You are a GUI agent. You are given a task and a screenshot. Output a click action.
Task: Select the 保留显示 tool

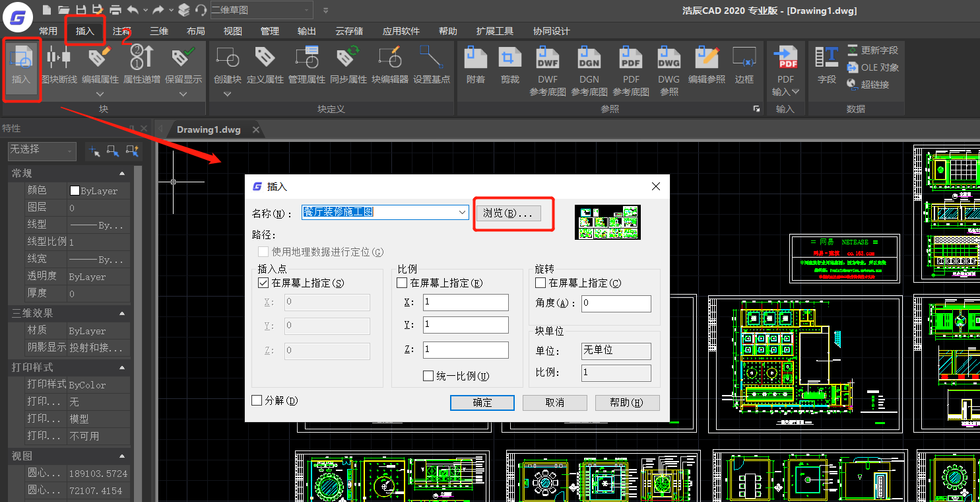[x=183, y=65]
